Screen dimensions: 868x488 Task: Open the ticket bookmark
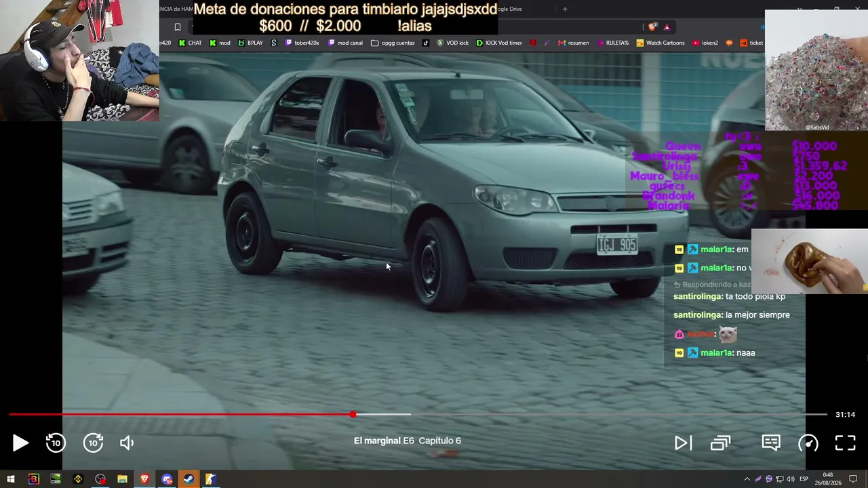(x=751, y=43)
